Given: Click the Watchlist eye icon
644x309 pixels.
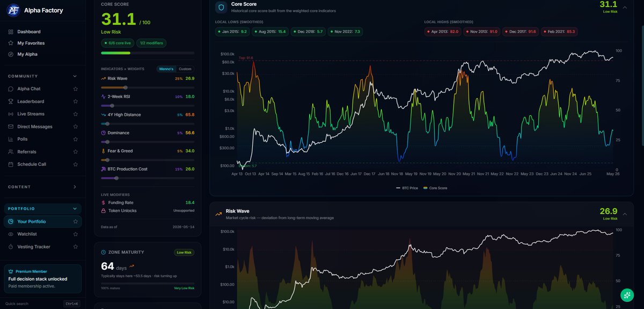Looking at the screenshot, I should 11,234.
